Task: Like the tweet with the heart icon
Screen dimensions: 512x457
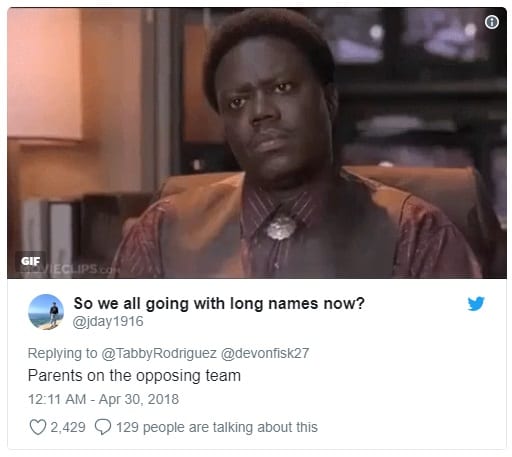Action: click(x=38, y=427)
